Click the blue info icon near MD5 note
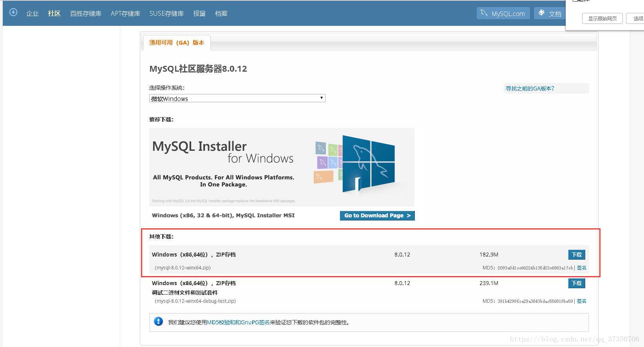This screenshot has height=347, width=644. pyautogui.click(x=158, y=322)
